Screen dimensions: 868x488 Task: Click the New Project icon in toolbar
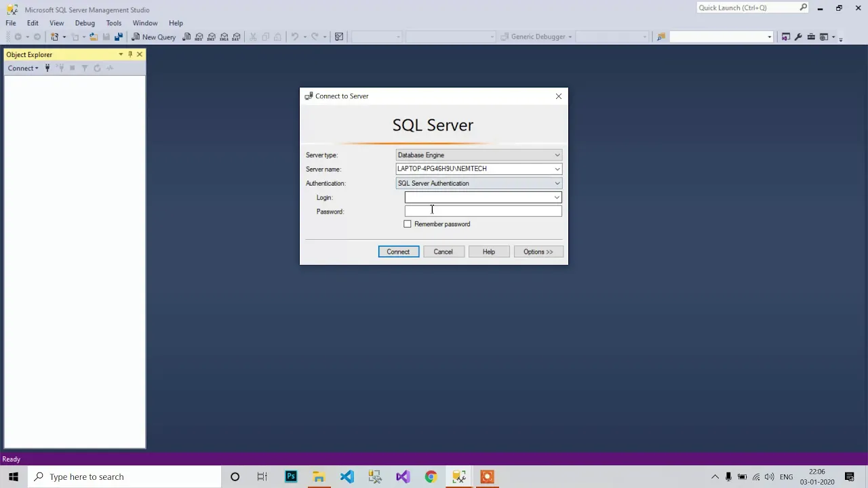54,37
